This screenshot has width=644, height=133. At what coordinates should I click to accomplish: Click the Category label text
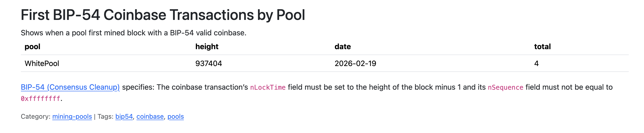[x=35, y=117]
